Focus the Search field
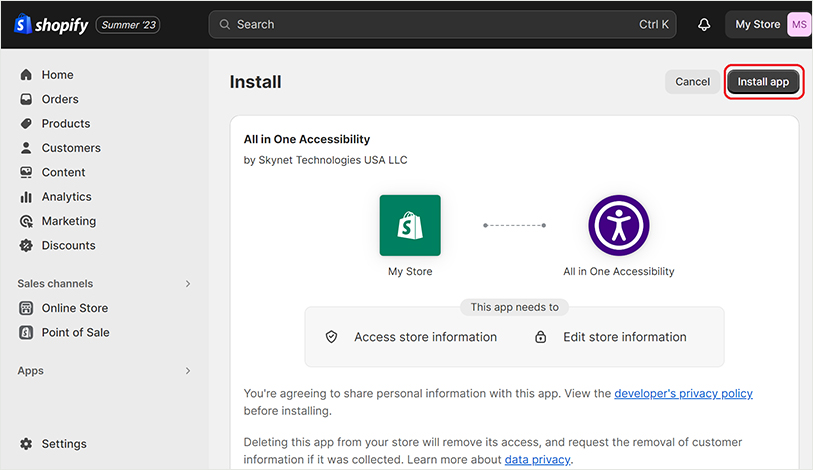This screenshot has width=813, height=470. (x=442, y=24)
